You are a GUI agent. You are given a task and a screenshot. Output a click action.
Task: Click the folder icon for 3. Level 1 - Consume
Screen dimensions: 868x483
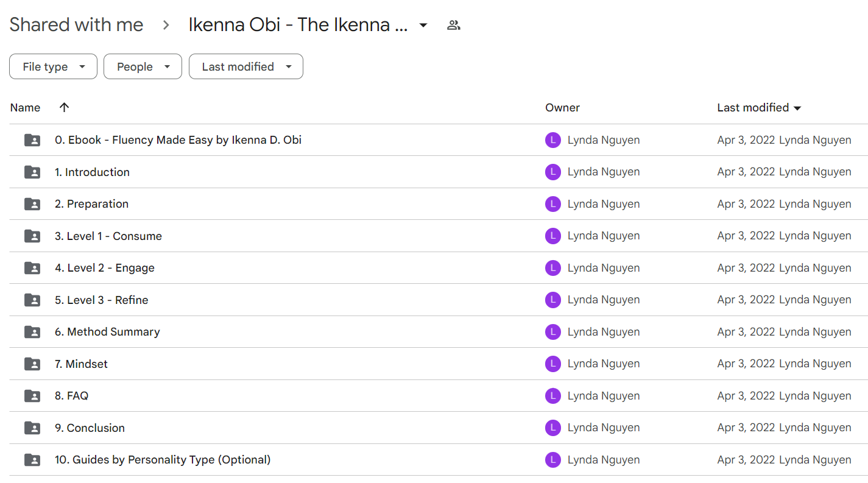click(32, 236)
